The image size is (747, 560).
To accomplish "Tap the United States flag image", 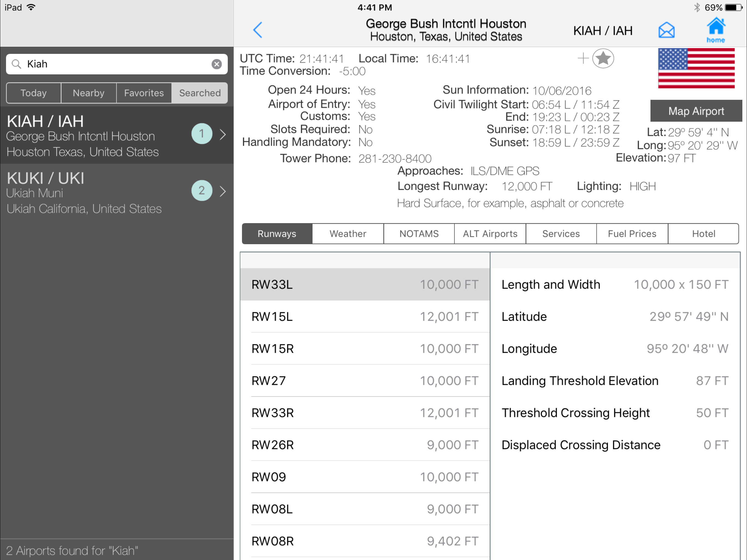I will pyautogui.click(x=696, y=68).
